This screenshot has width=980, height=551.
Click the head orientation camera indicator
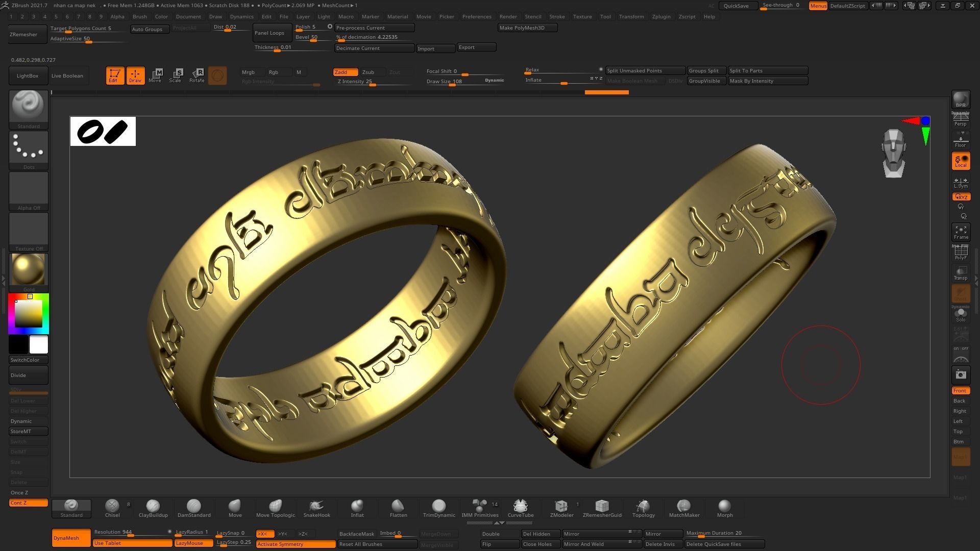tap(894, 153)
